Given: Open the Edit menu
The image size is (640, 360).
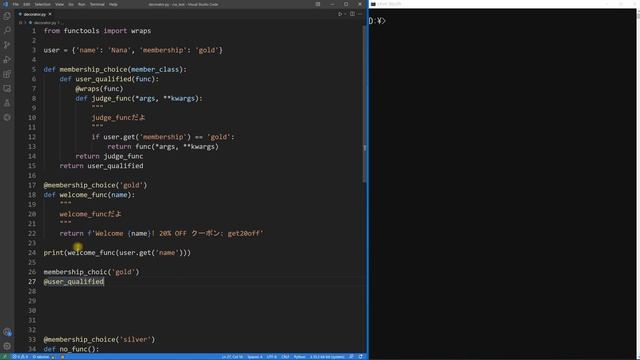Looking at the screenshot, I should click(x=27, y=4).
